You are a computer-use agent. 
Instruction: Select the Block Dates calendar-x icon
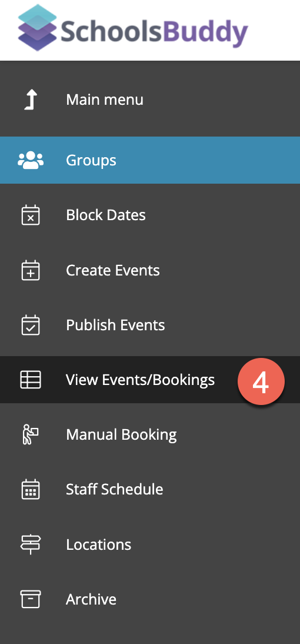pos(31,215)
